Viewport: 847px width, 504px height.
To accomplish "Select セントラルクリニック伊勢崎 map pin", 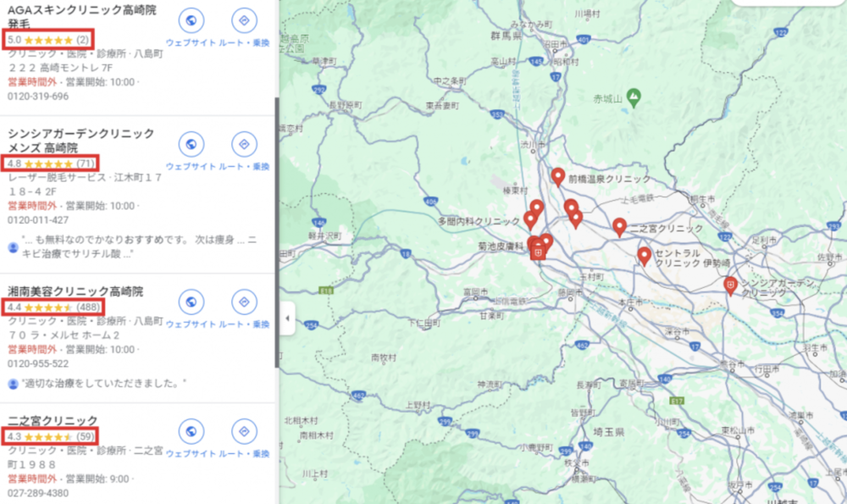I will pos(644,256).
